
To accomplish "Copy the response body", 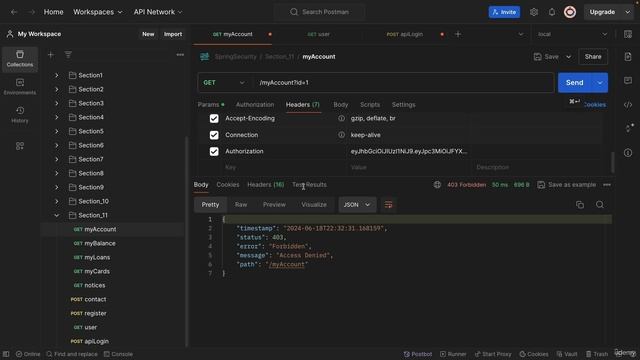I will pyautogui.click(x=580, y=204).
